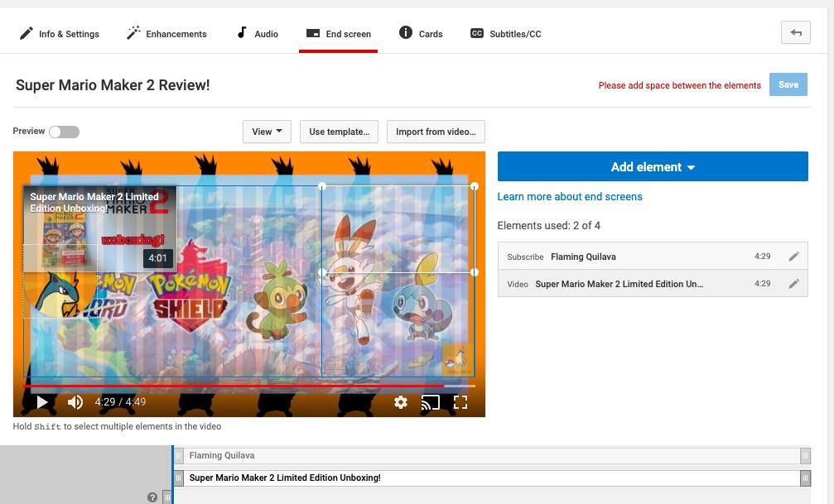Screen dimensions: 834x504
Task: Select the Unboxing video thumbnail element
Action: 100,228
